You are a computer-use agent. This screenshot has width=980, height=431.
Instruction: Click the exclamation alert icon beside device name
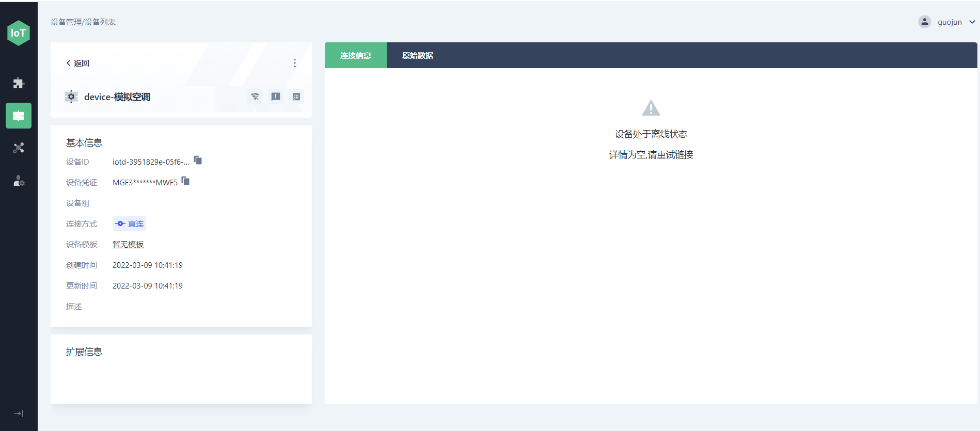(x=276, y=97)
